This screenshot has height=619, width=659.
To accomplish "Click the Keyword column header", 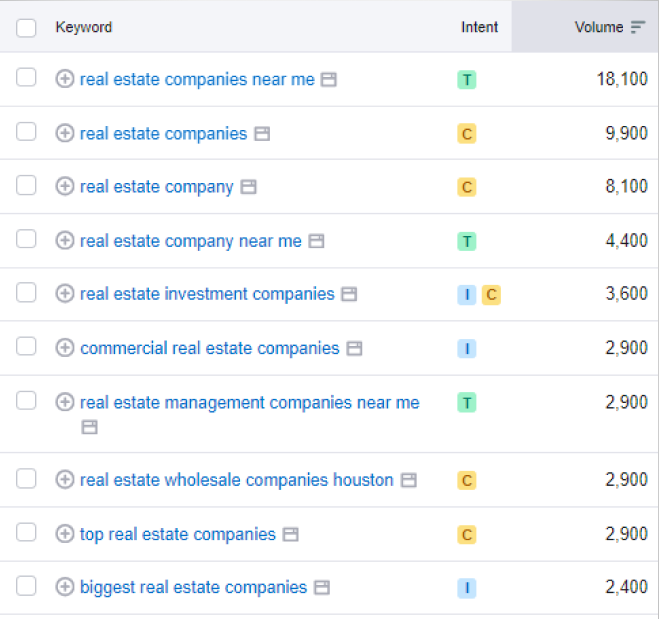I will [84, 27].
